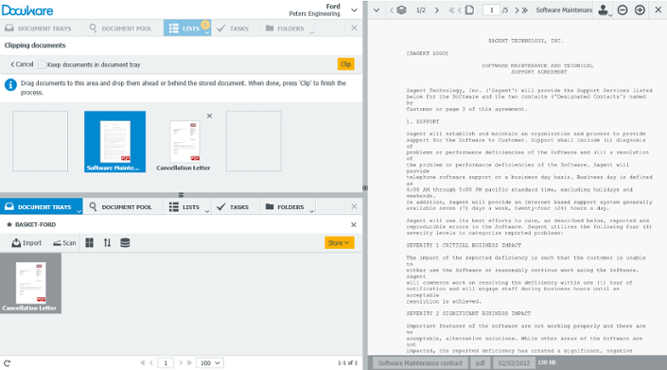667x370 pixels.
Task: Expand upper Lists tab dropdown arrow
Action: coord(207,33)
